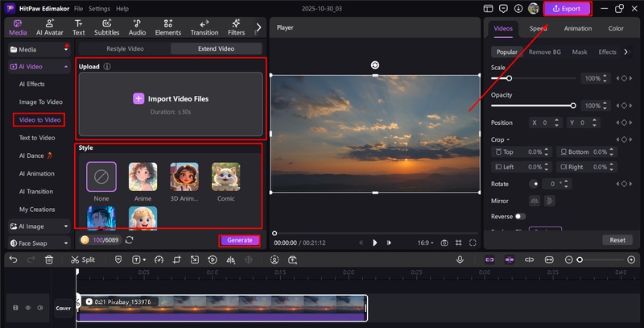Screen dimensions: 644x328
Task: Click Import Video Files
Action: [171, 98]
